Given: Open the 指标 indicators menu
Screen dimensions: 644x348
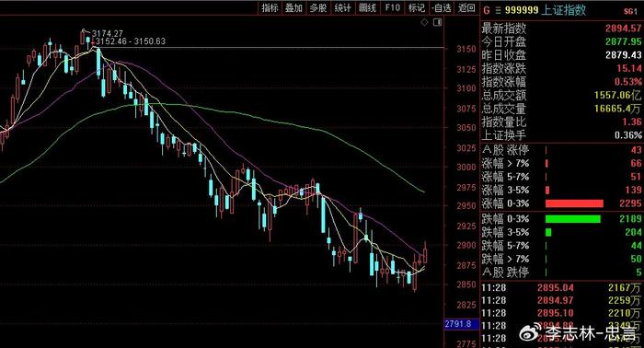Looking at the screenshot, I should (x=270, y=7).
